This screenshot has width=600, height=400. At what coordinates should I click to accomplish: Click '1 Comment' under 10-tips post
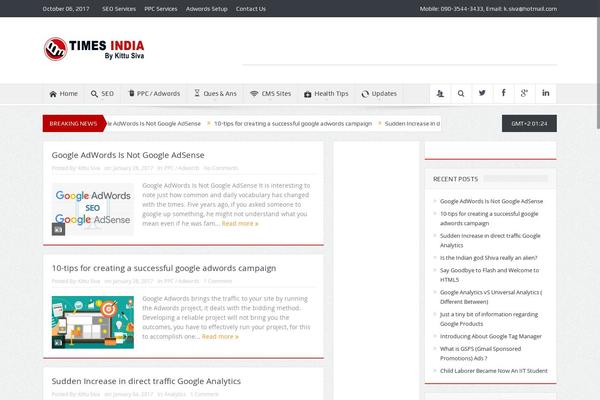pos(218,281)
